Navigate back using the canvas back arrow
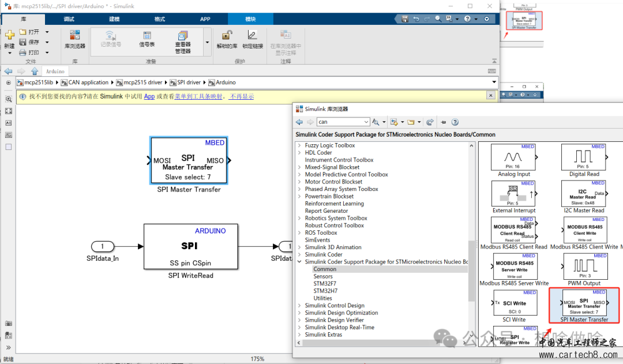 [8, 71]
